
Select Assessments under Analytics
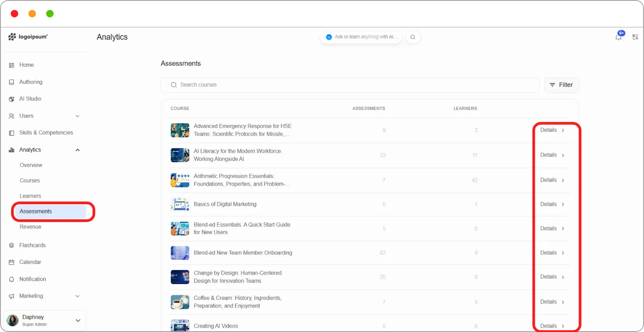point(50,211)
